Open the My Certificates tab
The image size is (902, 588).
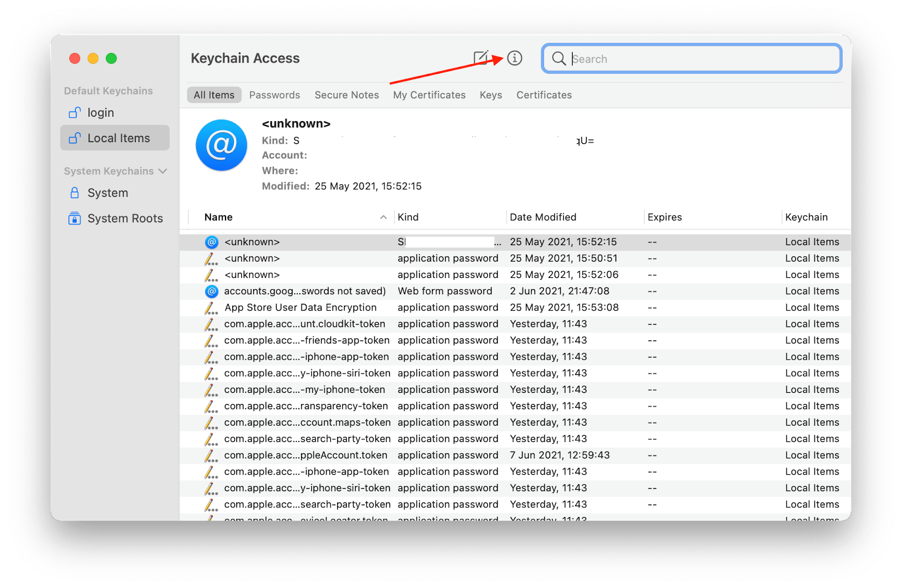[429, 95]
